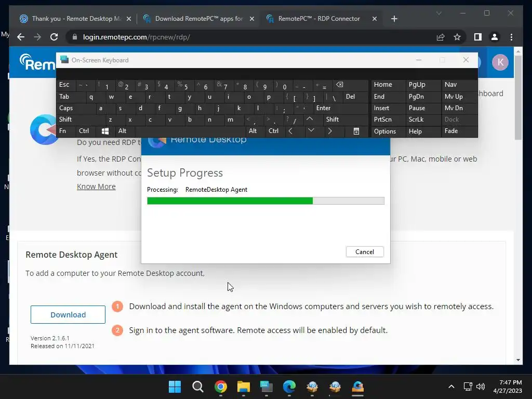Click the volume icon in system tray
The width and height of the screenshot is (532, 399).
click(481, 387)
